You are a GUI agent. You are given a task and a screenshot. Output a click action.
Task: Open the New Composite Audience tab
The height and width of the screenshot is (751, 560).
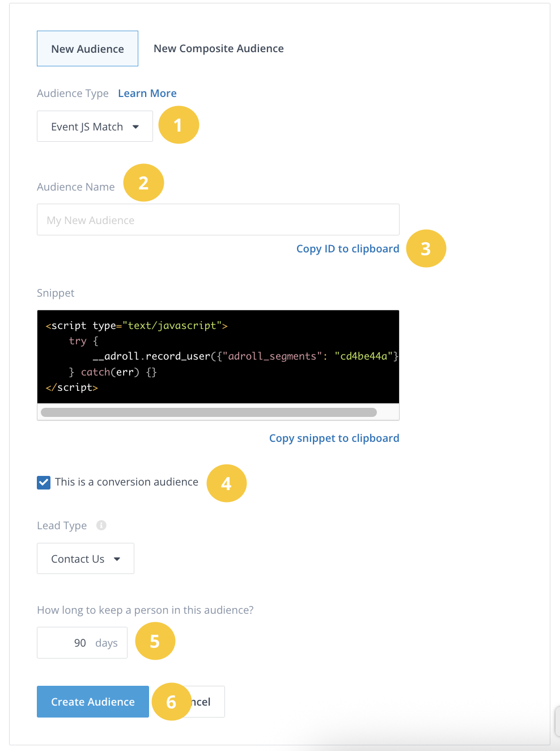tap(218, 49)
